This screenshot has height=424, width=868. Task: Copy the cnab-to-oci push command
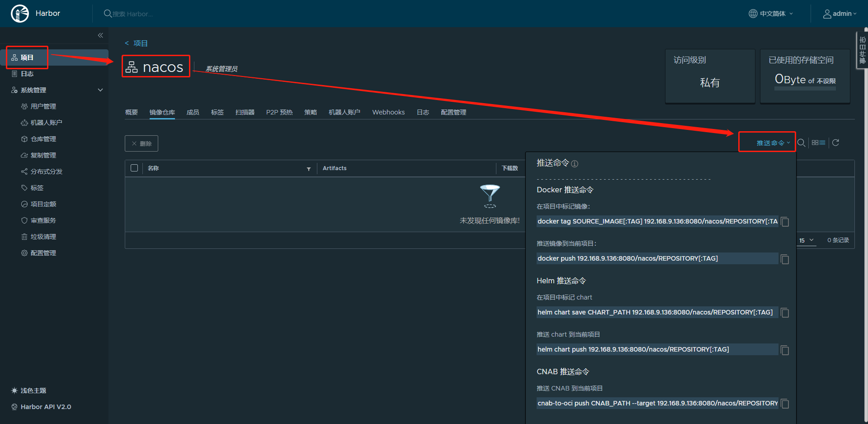[785, 404]
